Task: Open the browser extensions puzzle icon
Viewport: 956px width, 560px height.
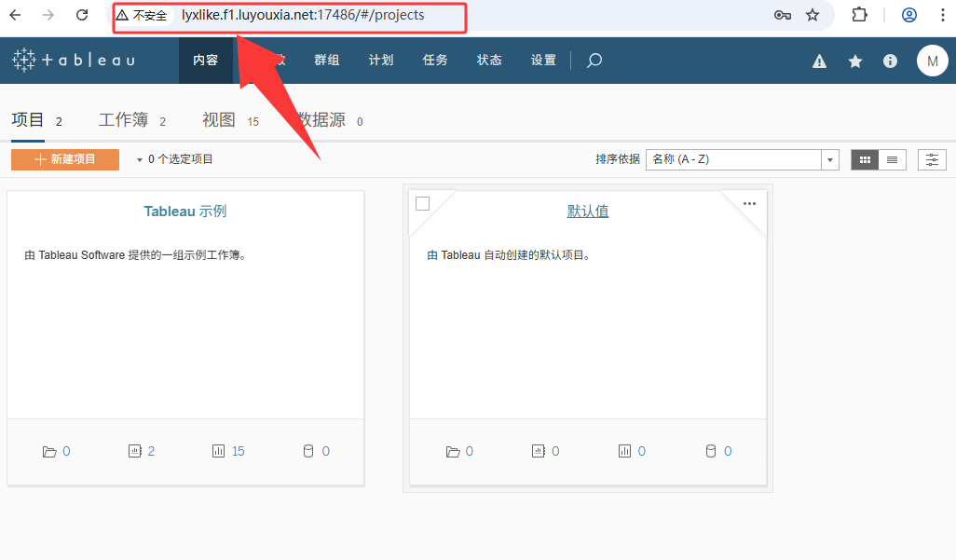Action: (859, 15)
